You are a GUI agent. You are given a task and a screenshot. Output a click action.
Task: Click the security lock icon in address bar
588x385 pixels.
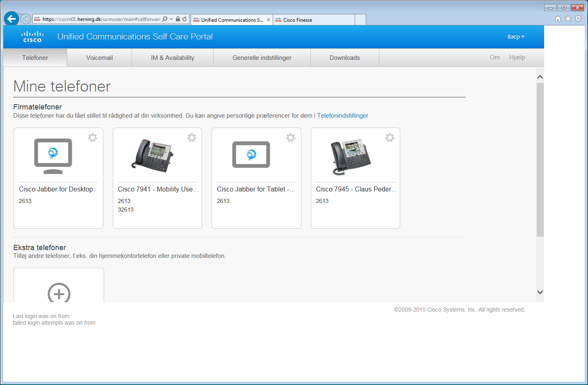point(178,19)
